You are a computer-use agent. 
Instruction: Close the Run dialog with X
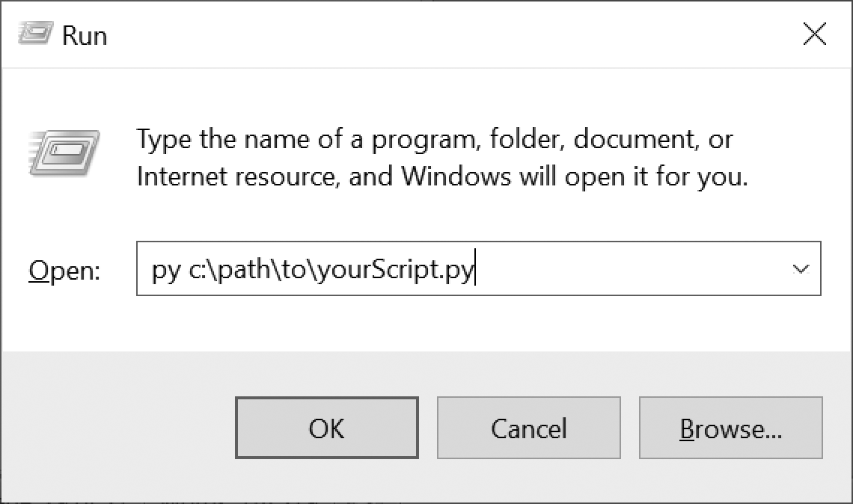tap(814, 34)
